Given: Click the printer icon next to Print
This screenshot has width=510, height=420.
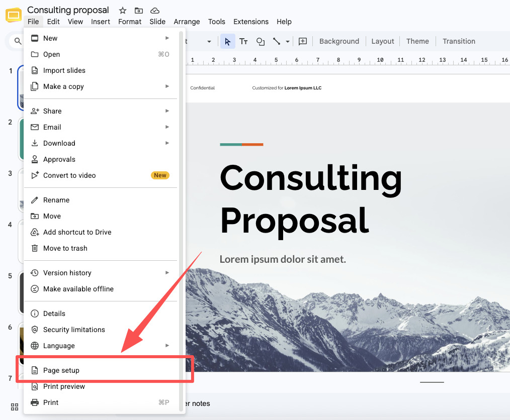Looking at the screenshot, I should (x=35, y=402).
